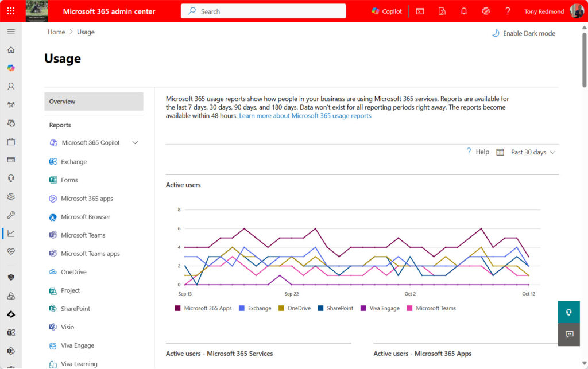588x369 pixels.
Task: Open settings gear in top bar
Action: pyautogui.click(x=486, y=11)
